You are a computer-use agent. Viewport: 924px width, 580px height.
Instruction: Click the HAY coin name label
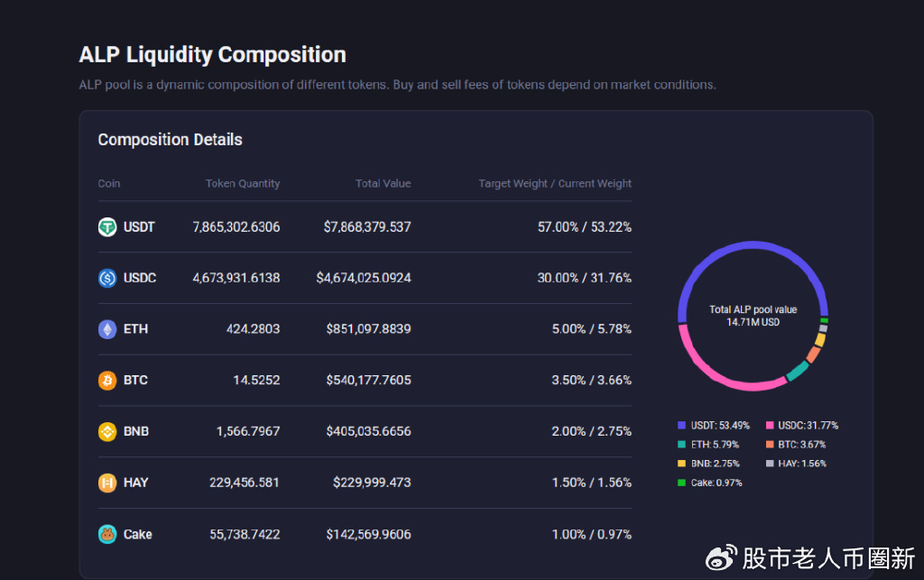(135, 483)
